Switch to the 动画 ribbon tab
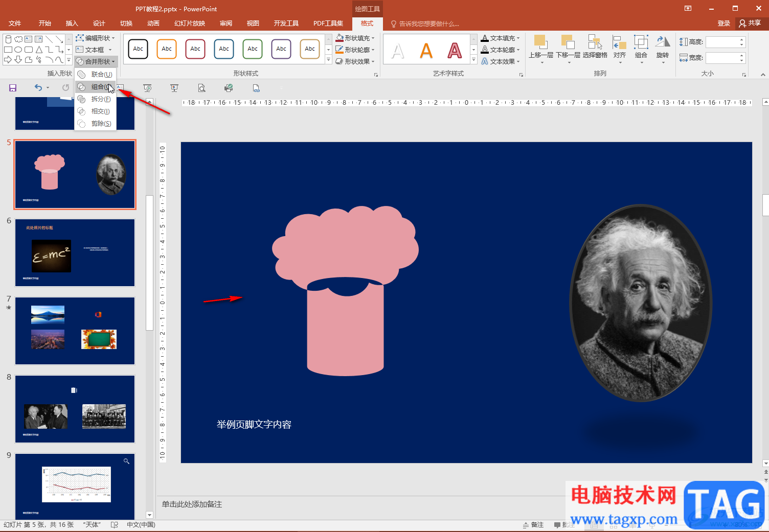This screenshot has height=532, width=769. pyautogui.click(x=153, y=24)
